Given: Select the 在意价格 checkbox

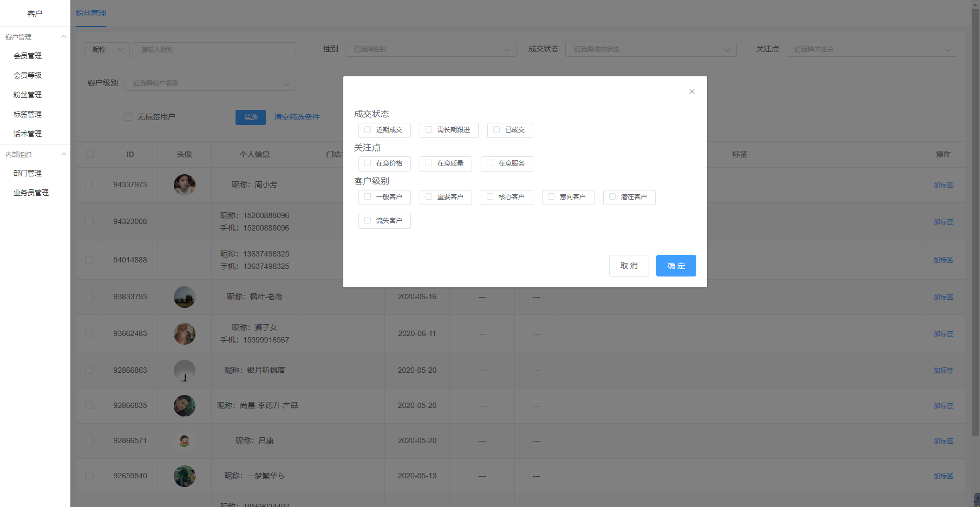Looking at the screenshot, I should 368,163.
